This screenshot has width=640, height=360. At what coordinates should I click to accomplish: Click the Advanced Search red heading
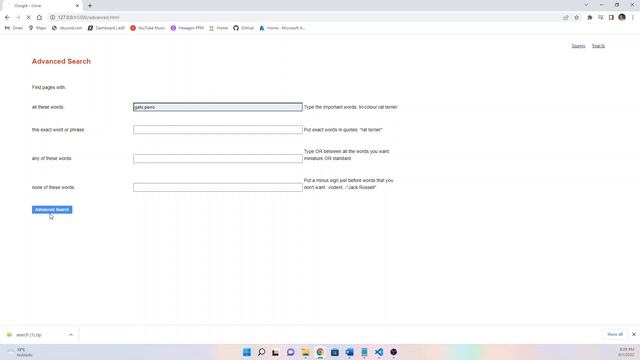pyautogui.click(x=61, y=61)
